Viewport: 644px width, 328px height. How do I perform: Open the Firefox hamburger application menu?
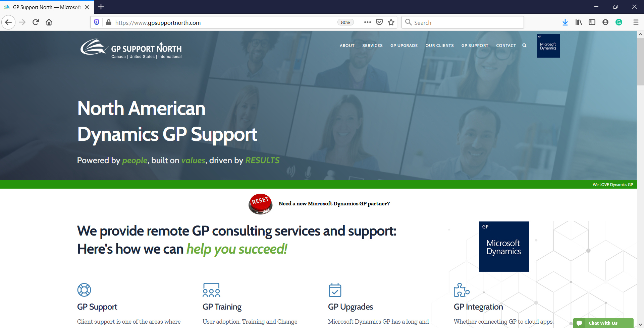click(636, 22)
